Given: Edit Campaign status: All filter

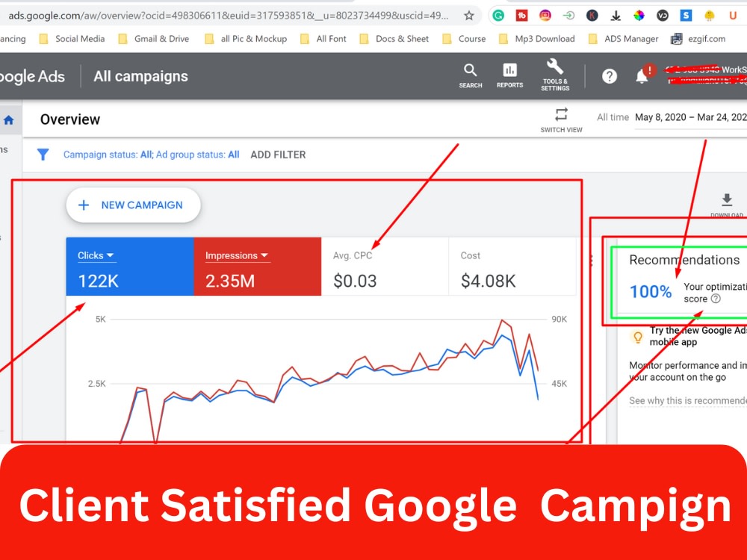Looking at the screenshot, I should click(x=108, y=155).
